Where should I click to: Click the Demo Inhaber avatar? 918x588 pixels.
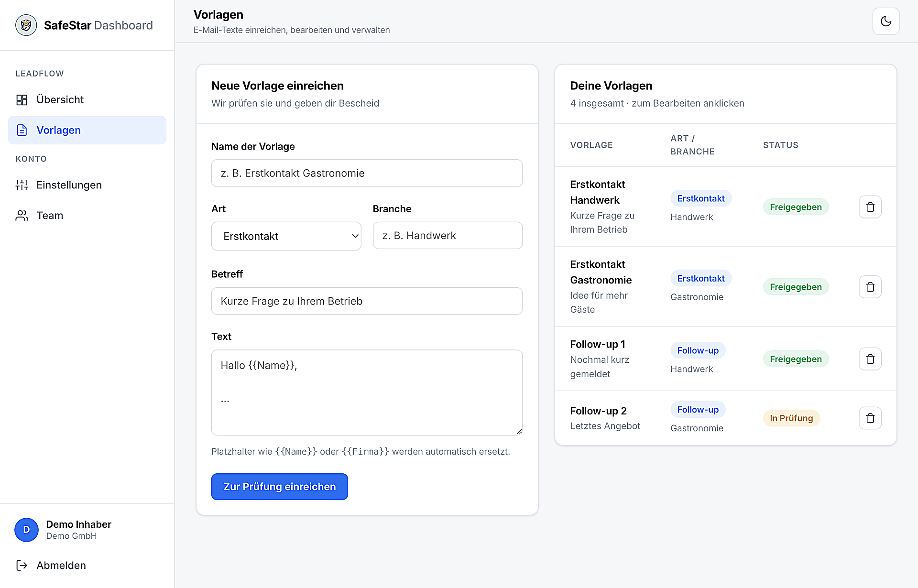[x=26, y=530]
